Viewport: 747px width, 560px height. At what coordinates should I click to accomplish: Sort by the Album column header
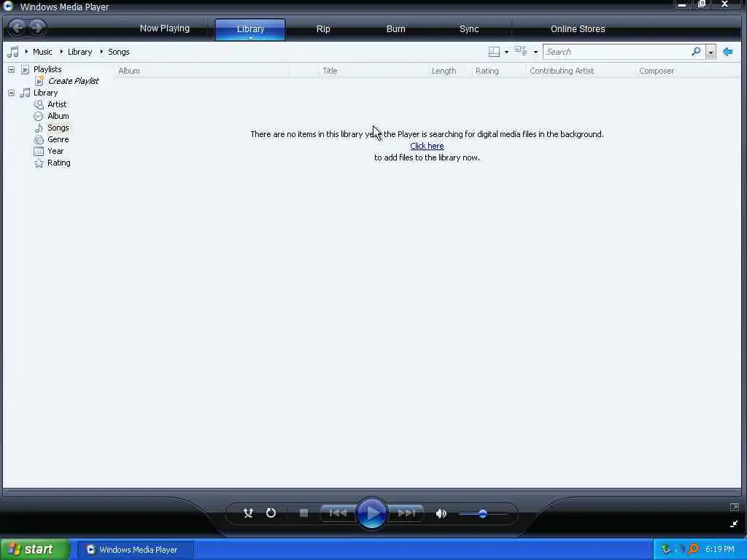129,71
